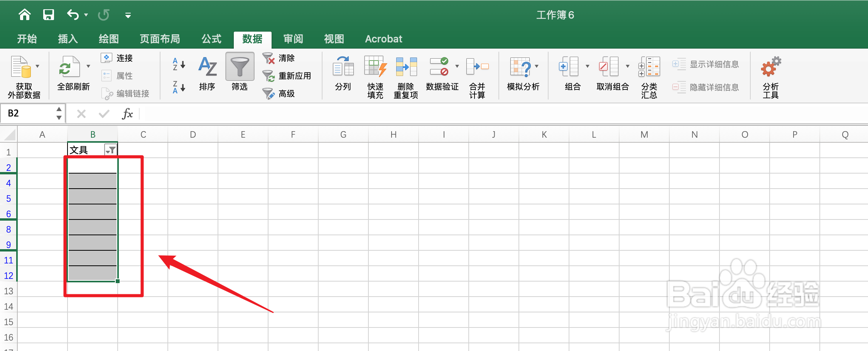
Task: Expand the 模拟分析 dropdown arrow
Action: pyautogui.click(x=537, y=66)
